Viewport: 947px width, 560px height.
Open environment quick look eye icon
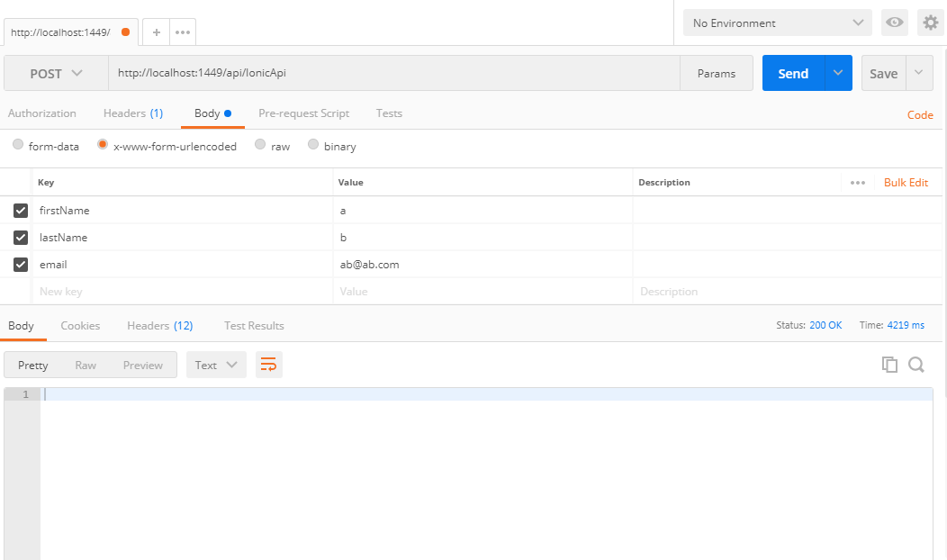(x=894, y=23)
